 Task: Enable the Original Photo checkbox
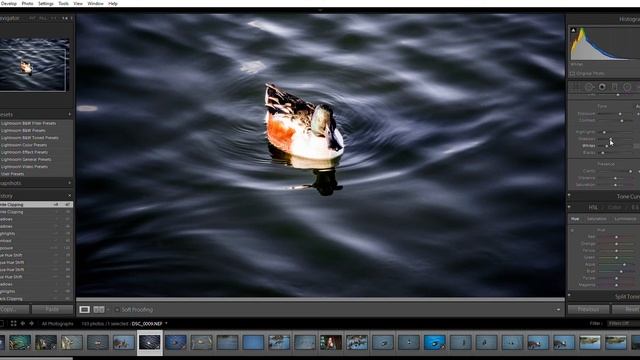(x=572, y=73)
